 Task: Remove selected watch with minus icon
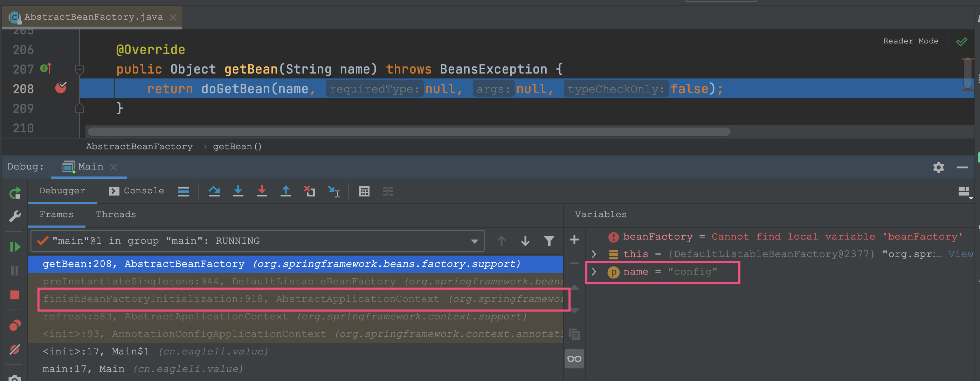point(574,263)
